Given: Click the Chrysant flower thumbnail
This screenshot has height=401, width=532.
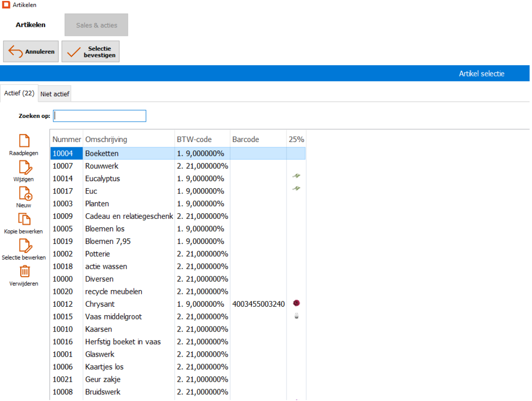Looking at the screenshot, I should coord(296,303).
